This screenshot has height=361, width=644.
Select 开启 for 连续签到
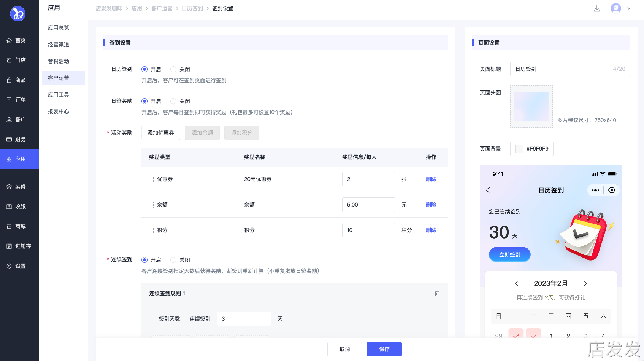[x=144, y=260]
